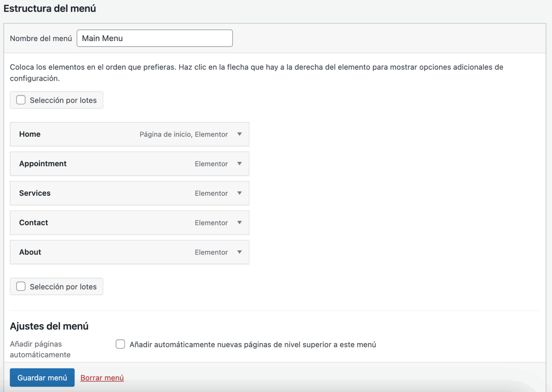Screen dimensions: 552x392
Task: Expand the Services menu item options
Action: tap(239, 193)
